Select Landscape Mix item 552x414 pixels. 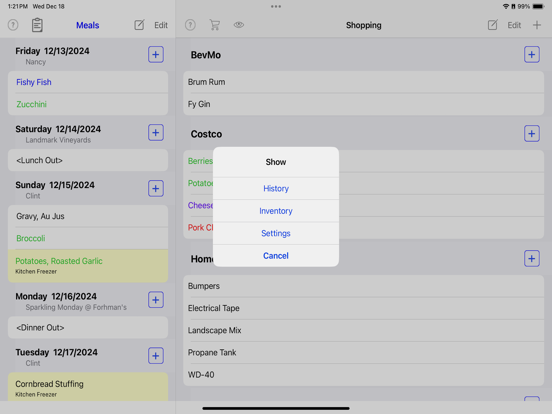tap(364, 330)
